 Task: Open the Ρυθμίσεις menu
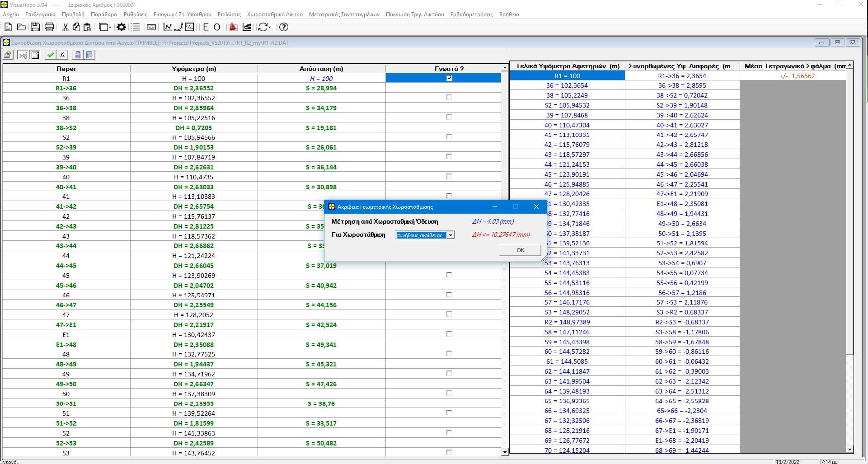point(136,14)
